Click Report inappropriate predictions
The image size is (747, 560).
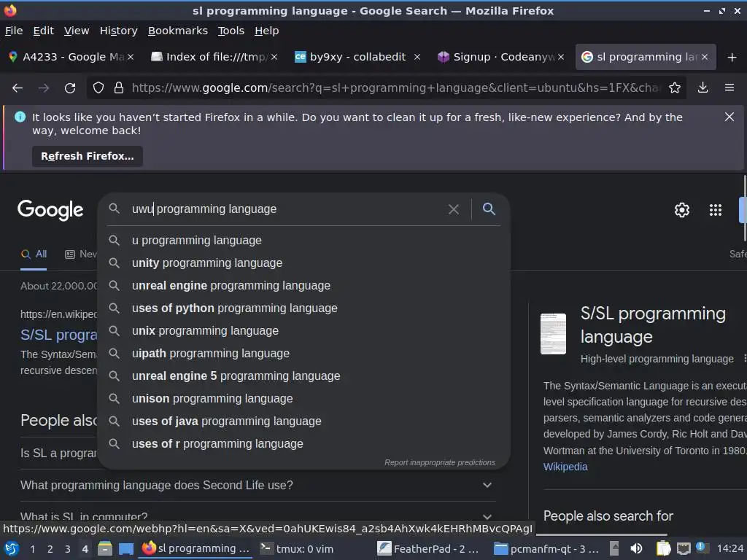[440, 462]
